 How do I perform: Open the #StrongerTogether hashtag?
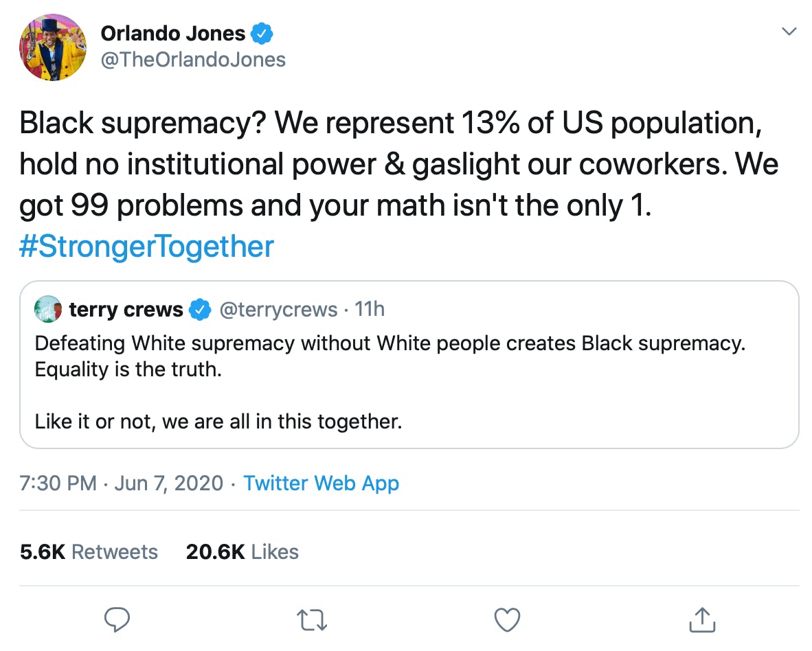[x=146, y=247]
